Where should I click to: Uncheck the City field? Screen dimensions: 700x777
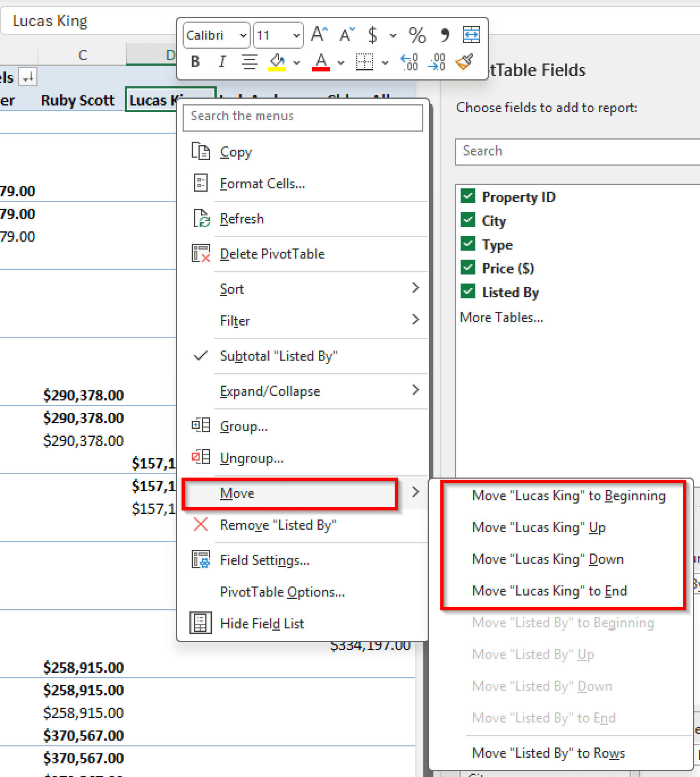(467, 220)
